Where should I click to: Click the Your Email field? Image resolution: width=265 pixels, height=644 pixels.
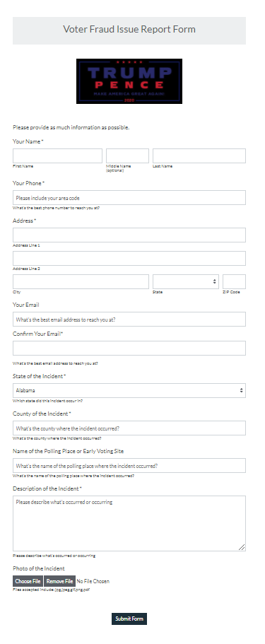click(x=129, y=319)
